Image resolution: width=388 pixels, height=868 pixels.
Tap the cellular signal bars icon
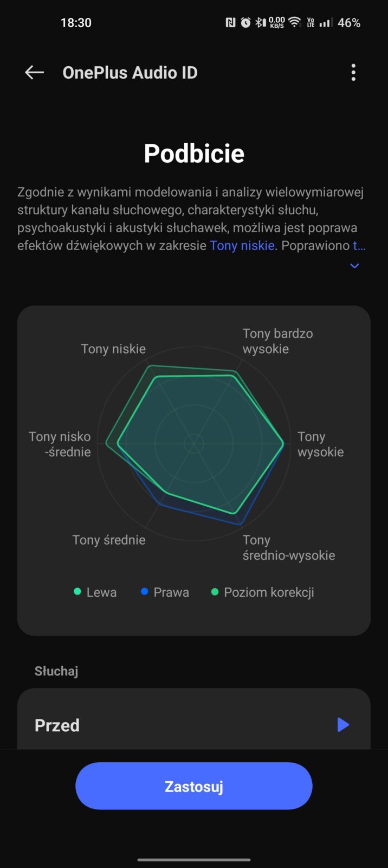click(326, 23)
